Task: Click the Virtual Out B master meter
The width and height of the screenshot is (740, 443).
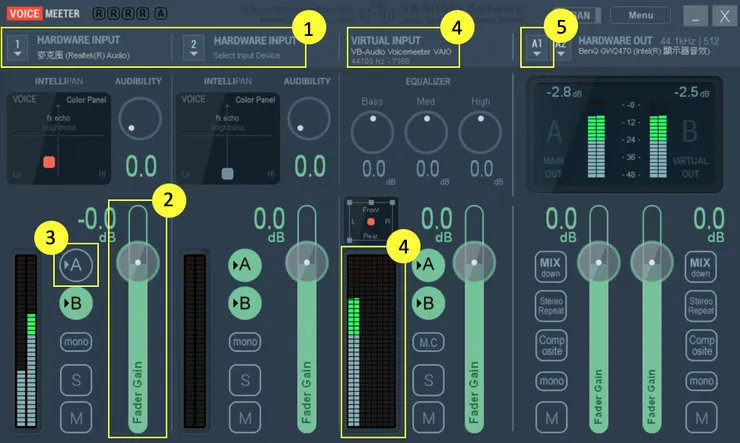Action: [658, 140]
